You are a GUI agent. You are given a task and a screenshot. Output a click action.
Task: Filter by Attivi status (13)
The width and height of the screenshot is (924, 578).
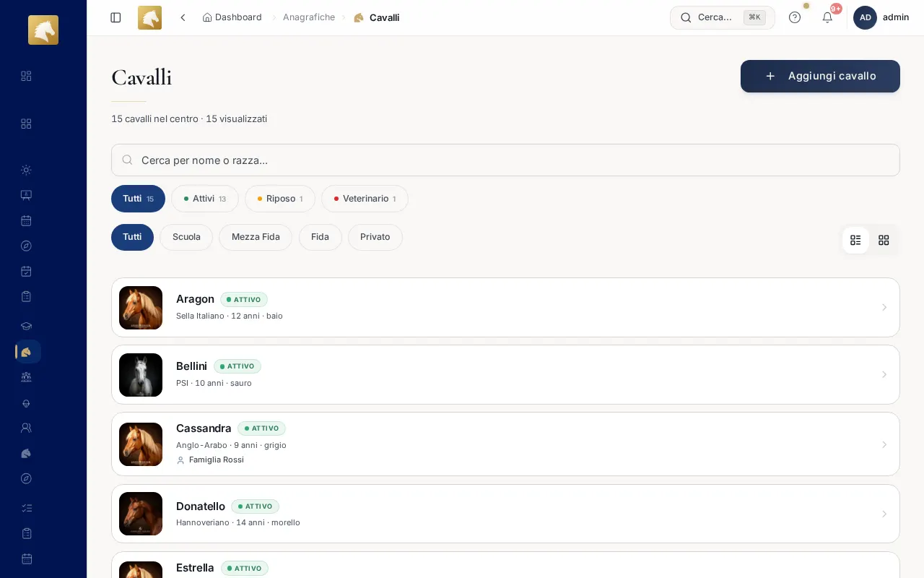[x=205, y=199]
